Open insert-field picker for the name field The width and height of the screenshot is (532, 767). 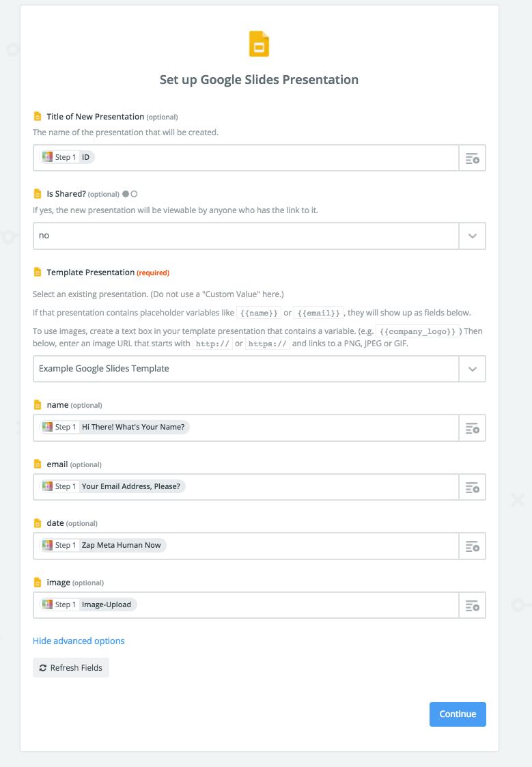click(x=473, y=428)
